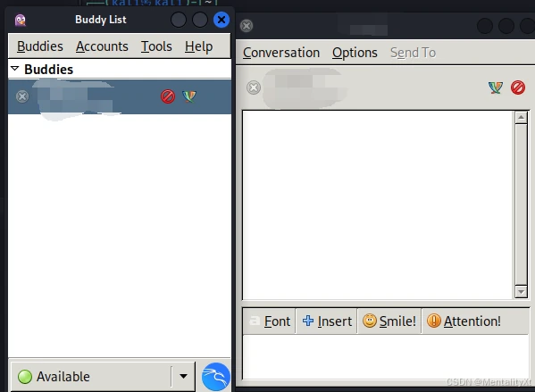Click the red blocked icon in buddy row
The width and height of the screenshot is (535, 392).
coord(168,96)
